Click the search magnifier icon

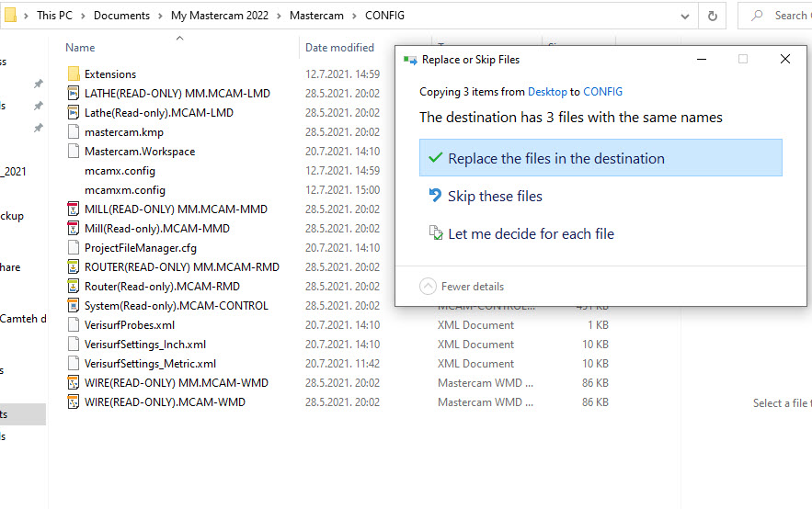(757, 16)
